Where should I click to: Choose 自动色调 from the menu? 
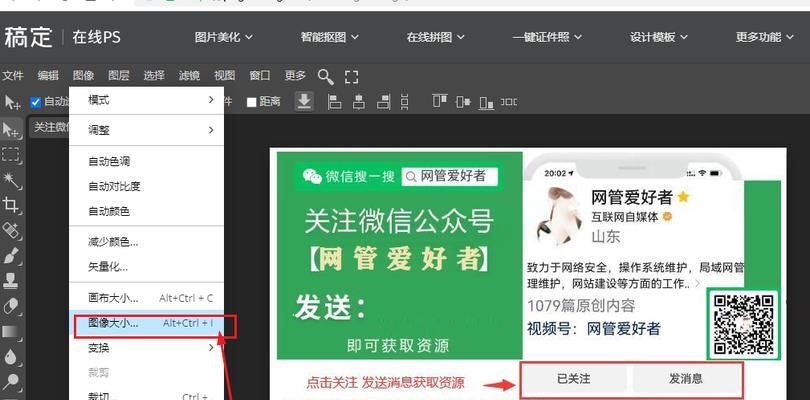147,162
